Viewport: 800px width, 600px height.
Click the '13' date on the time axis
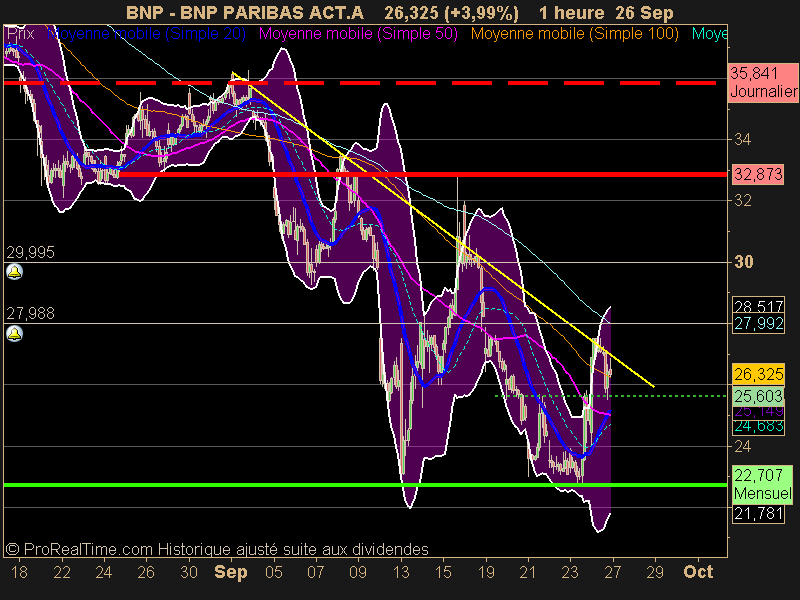tap(401, 572)
